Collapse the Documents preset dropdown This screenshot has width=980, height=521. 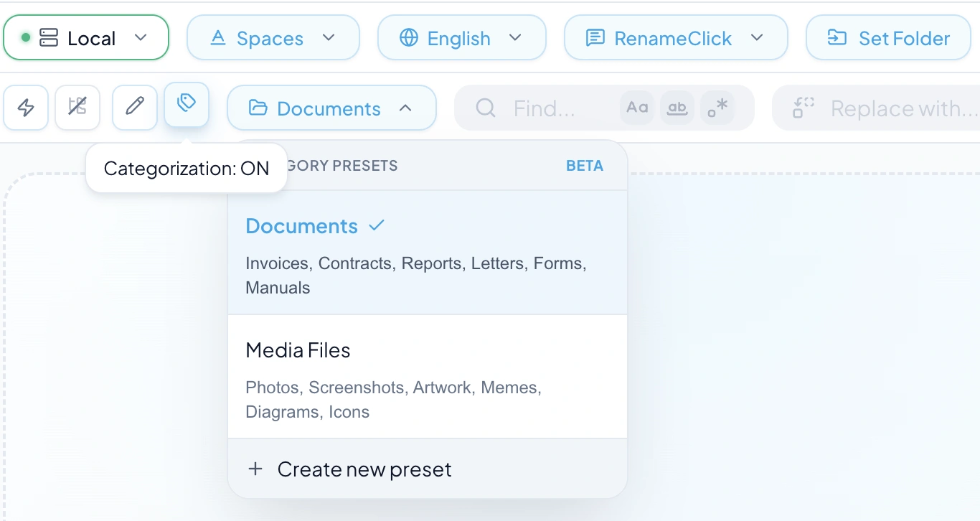406,108
